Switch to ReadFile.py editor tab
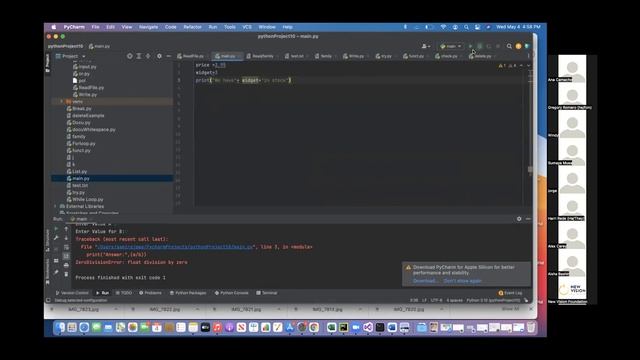Screen dimensions: 640x360 191,56
